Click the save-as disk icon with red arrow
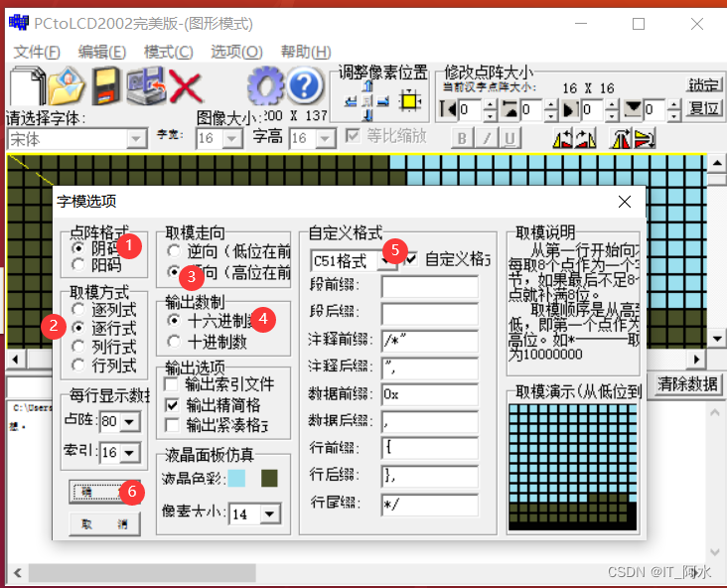The height and width of the screenshot is (588, 727). pos(147,85)
